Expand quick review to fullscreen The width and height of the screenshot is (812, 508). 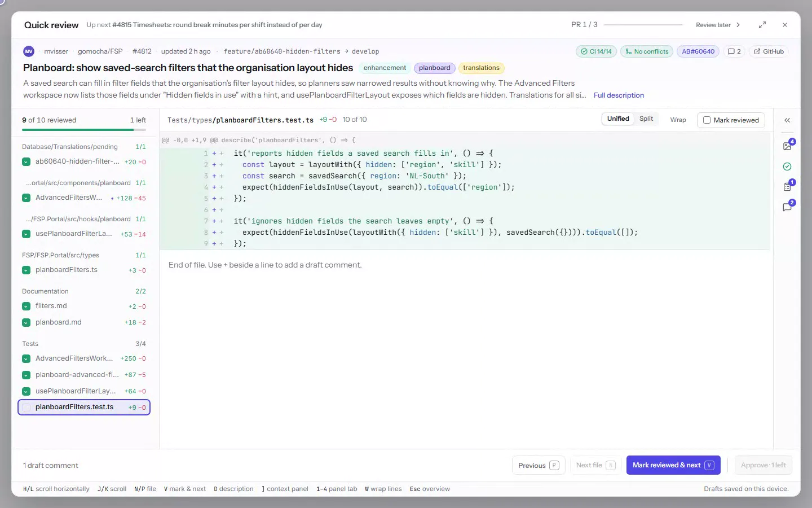(x=762, y=25)
